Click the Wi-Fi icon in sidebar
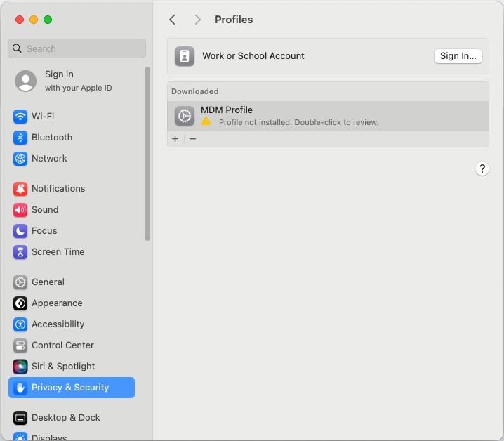 click(20, 117)
